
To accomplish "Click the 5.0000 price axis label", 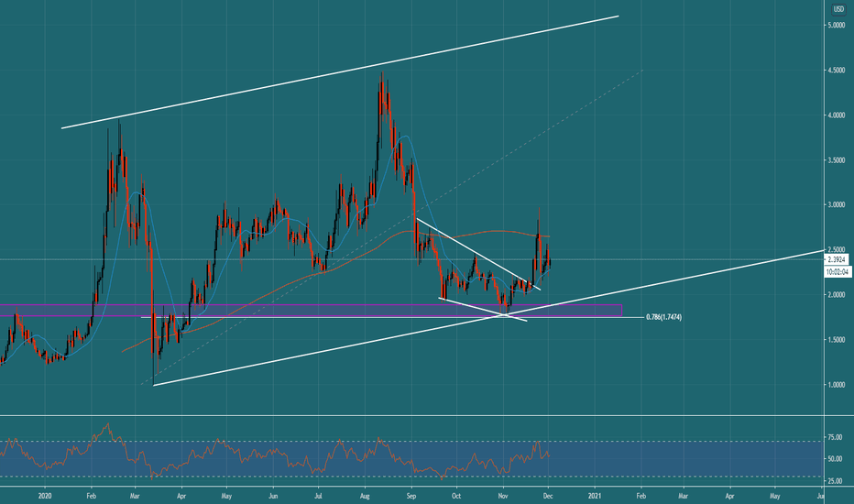I will (x=837, y=26).
